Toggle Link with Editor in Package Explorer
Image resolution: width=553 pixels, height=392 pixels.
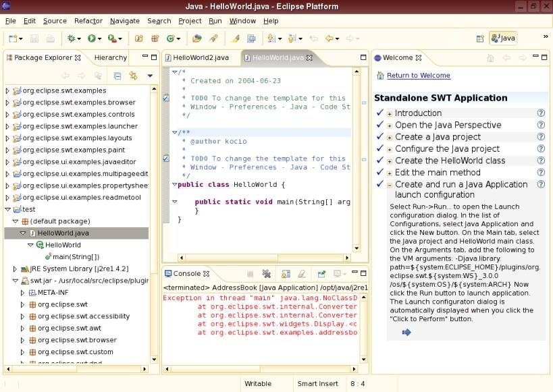133,76
